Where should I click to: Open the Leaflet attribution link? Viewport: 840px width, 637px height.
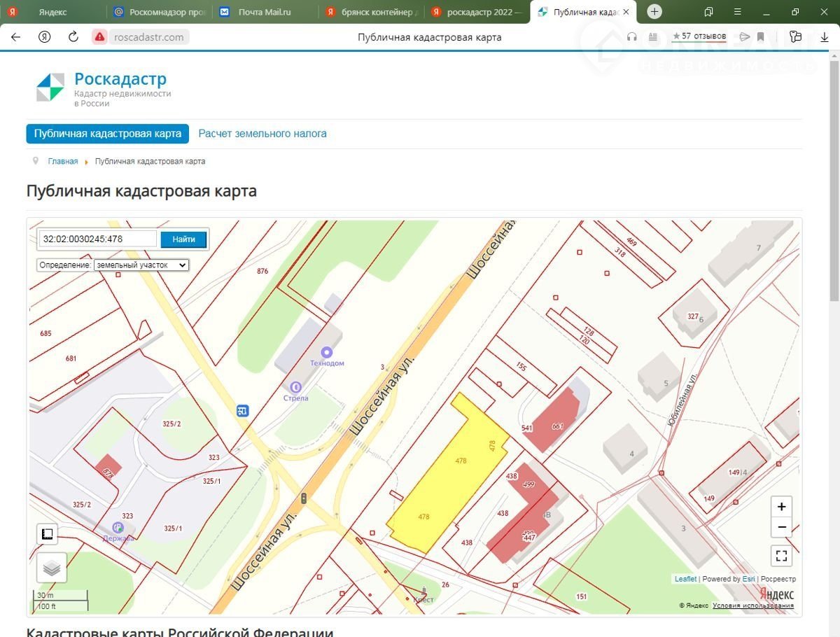[685, 579]
